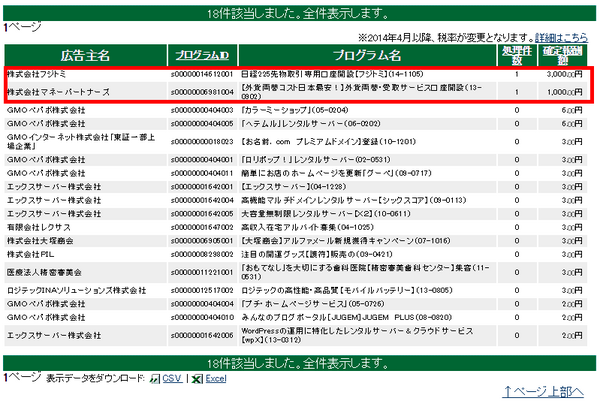This screenshot has width=600, height=401.
Task: Click the 注目の開運グッズ program name
Action: pyautogui.click(x=317, y=254)
